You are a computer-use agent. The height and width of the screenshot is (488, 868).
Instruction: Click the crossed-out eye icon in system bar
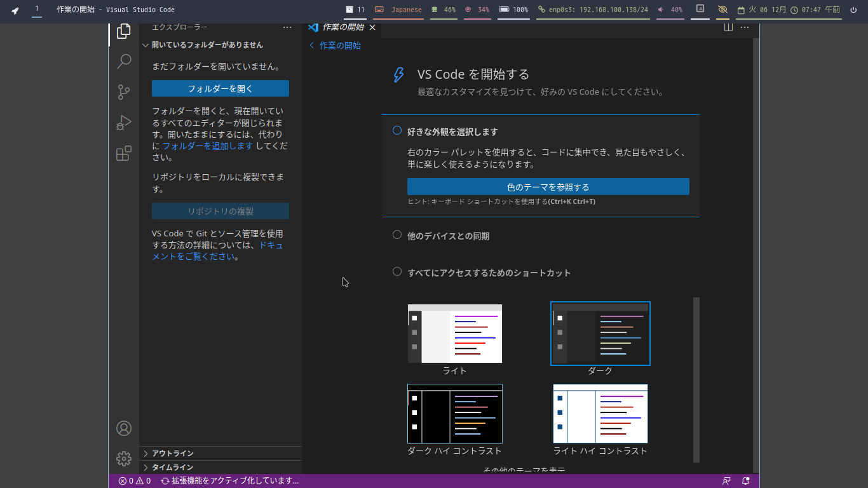tap(722, 10)
